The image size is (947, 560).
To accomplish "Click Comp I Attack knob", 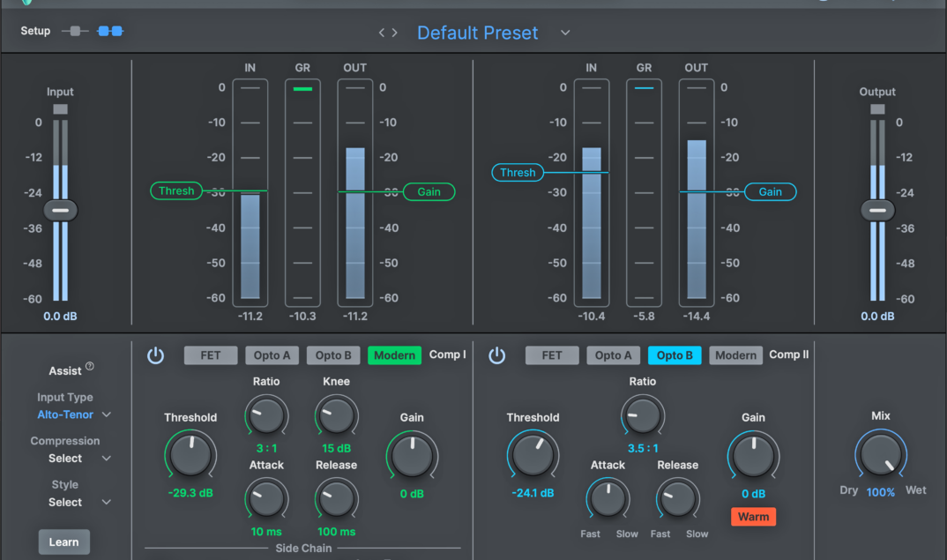I will click(266, 499).
